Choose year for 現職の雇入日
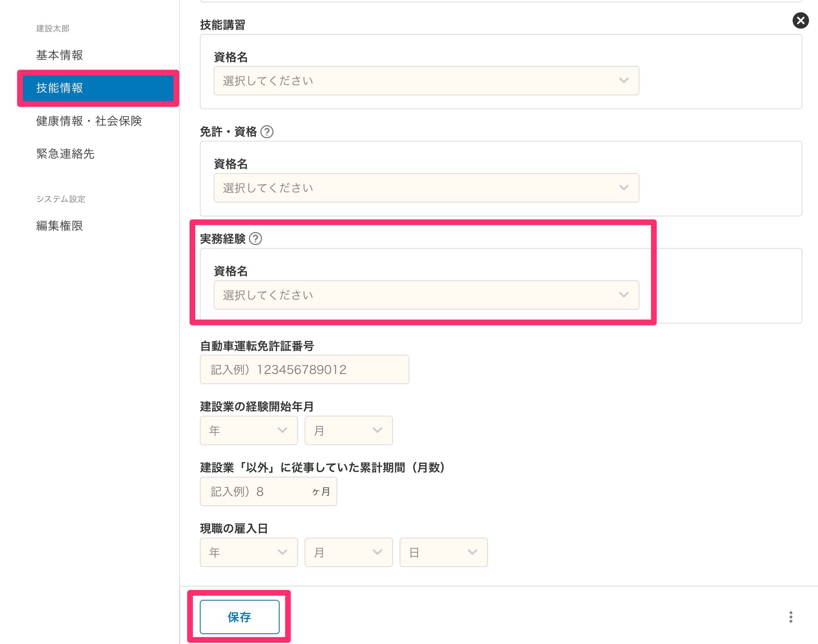This screenshot has width=818, height=644. pyautogui.click(x=249, y=552)
